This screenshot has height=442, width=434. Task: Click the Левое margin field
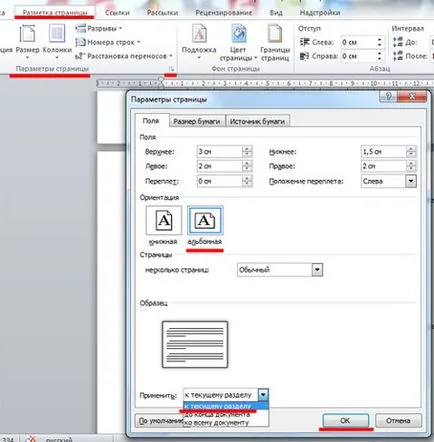(219, 166)
